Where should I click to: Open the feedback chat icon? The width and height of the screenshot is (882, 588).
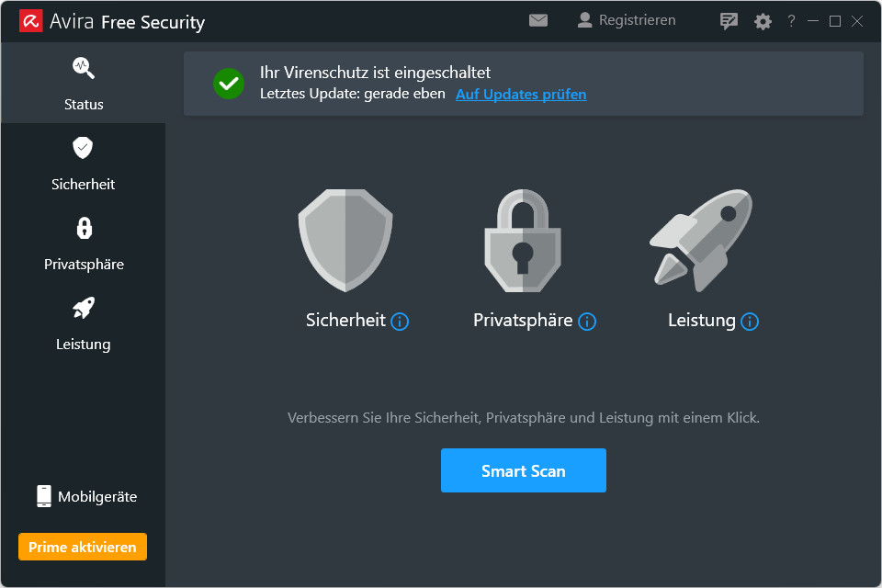729,19
